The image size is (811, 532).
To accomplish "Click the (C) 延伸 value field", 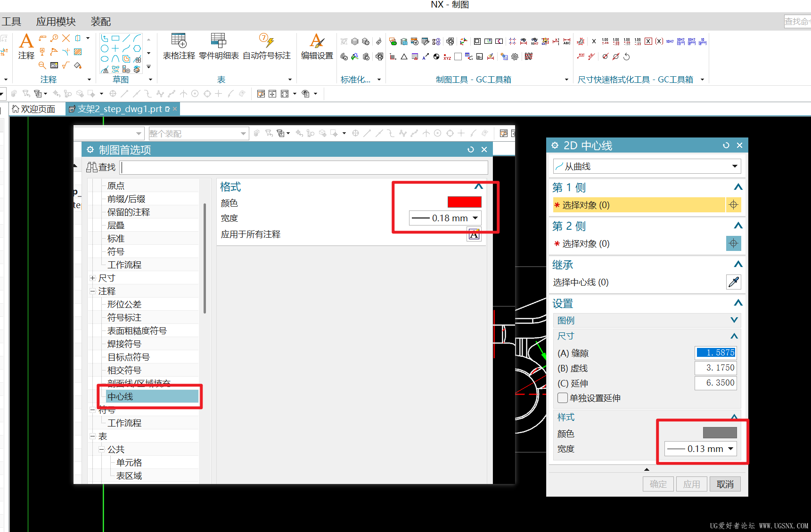I will click(x=715, y=383).
